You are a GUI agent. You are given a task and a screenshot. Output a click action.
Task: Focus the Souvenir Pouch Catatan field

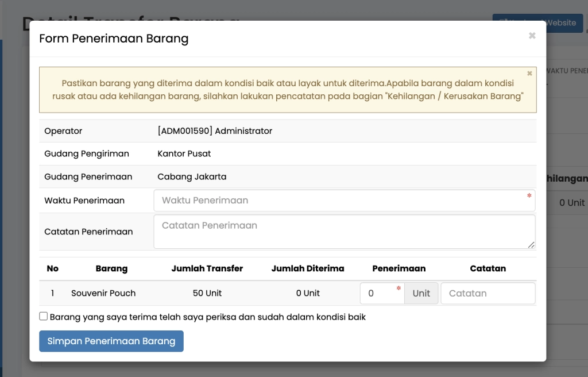click(488, 293)
